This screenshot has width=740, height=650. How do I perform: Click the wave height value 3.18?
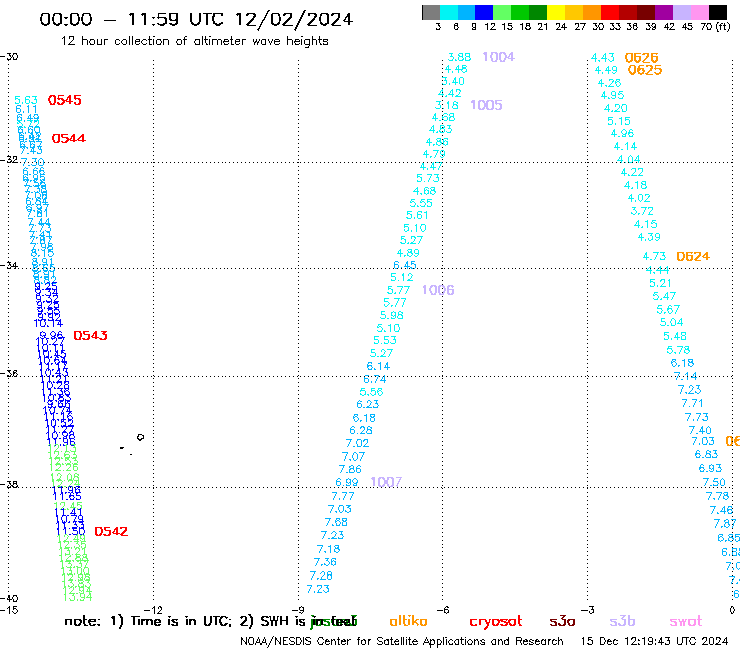446,105
